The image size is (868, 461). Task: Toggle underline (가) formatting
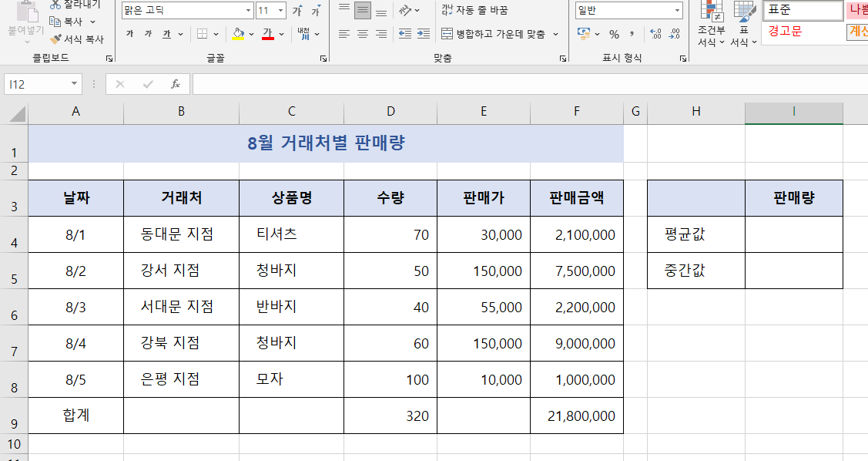pyautogui.click(x=166, y=35)
